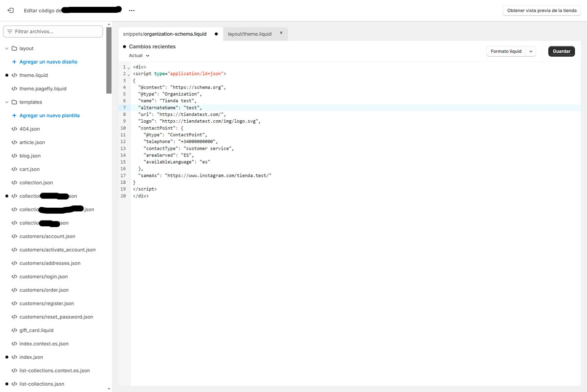Open the Formato liquid dropdown arrow
Screen dimensions: 587x392
531,51
